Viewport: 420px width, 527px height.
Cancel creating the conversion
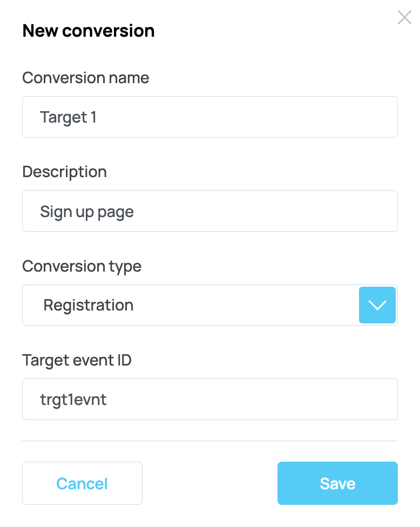tap(82, 483)
